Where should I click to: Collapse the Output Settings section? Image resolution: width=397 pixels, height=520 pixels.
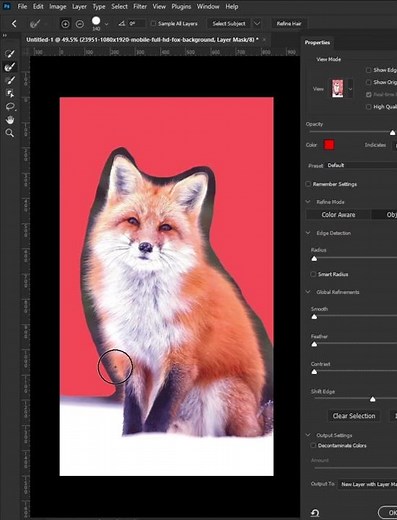pyautogui.click(x=308, y=435)
